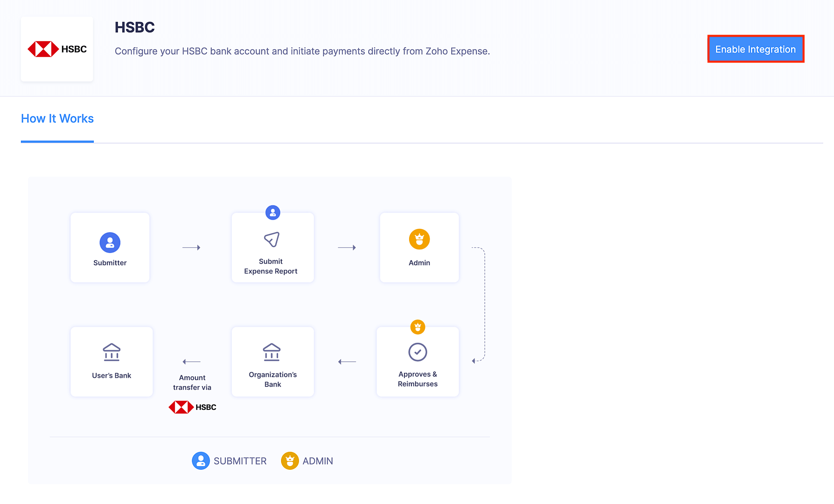
Task: Click the arrow between Submitter and Submit Expense Report
Action: [191, 248]
